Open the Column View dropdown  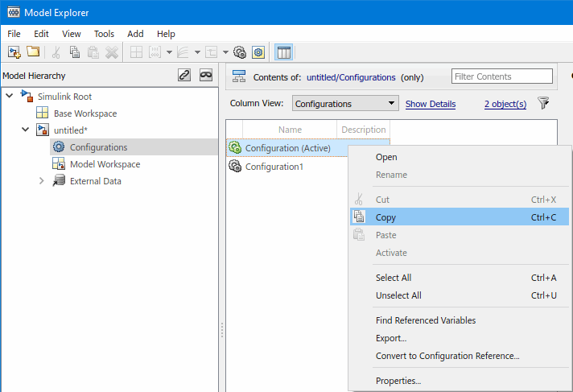(x=345, y=104)
